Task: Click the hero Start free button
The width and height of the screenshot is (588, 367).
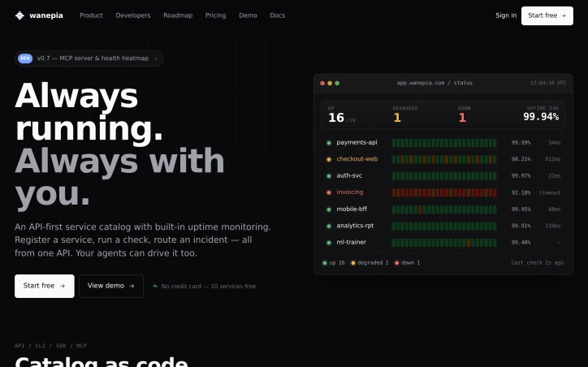Action: click(x=44, y=286)
